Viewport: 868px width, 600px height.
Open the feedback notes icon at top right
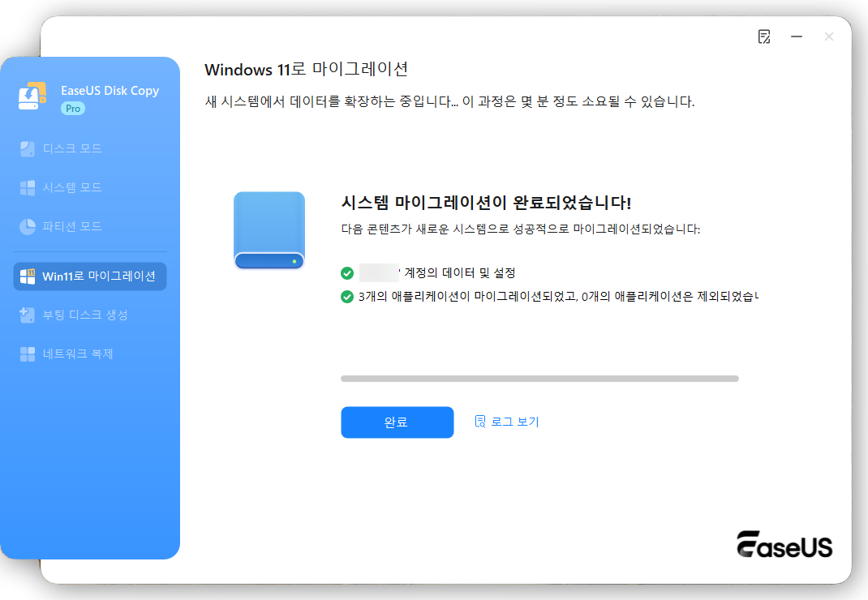pyautogui.click(x=763, y=36)
